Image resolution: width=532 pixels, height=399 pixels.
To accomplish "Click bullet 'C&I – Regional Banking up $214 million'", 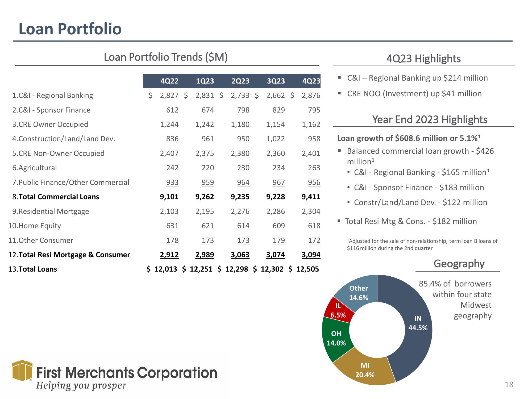I will pos(417,78).
